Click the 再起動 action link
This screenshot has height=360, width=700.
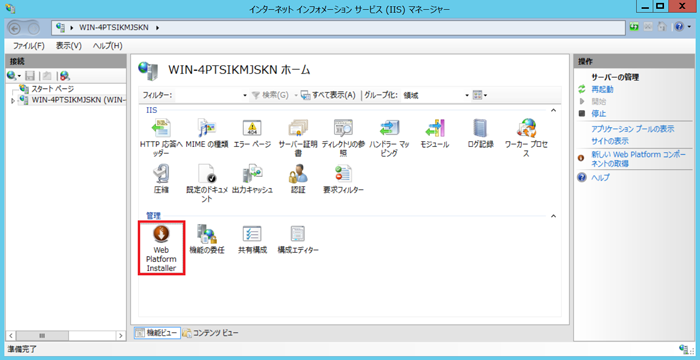click(602, 89)
